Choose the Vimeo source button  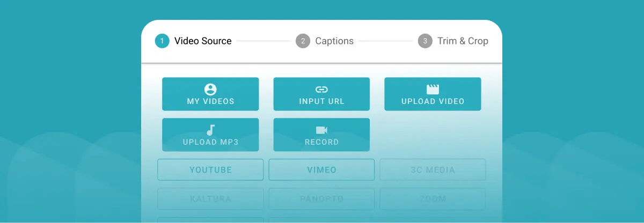[321, 170]
